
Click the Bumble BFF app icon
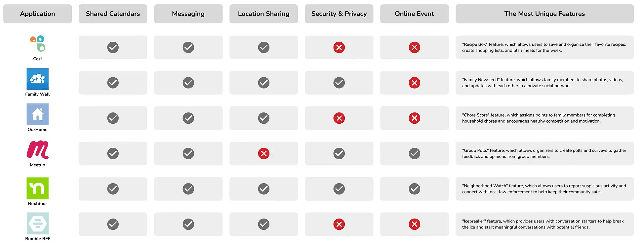click(x=38, y=224)
